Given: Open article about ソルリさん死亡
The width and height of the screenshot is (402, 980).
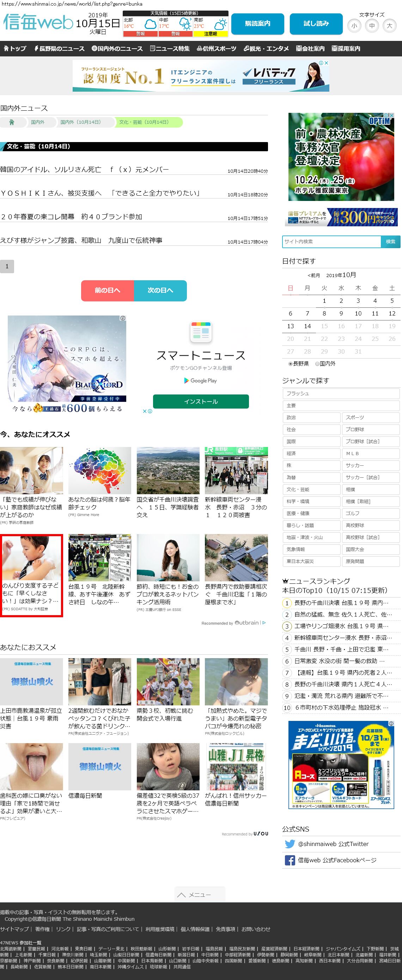Looking at the screenshot, I should click(x=85, y=169).
